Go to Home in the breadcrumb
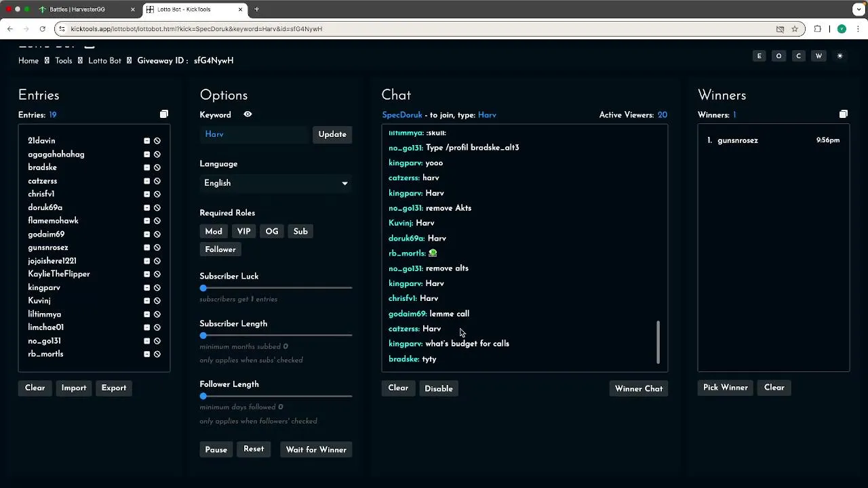The width and height of the screenshot is (868, 488). 28,60
